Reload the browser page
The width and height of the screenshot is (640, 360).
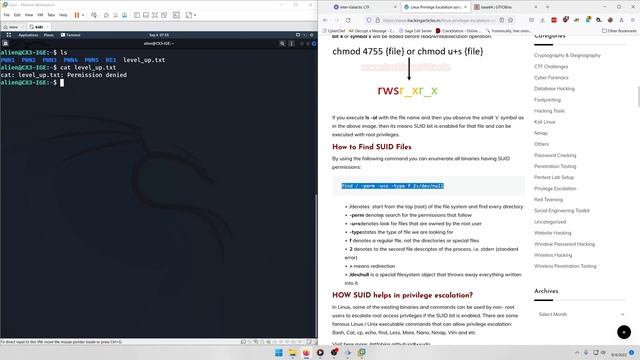(x=348, y=20)
